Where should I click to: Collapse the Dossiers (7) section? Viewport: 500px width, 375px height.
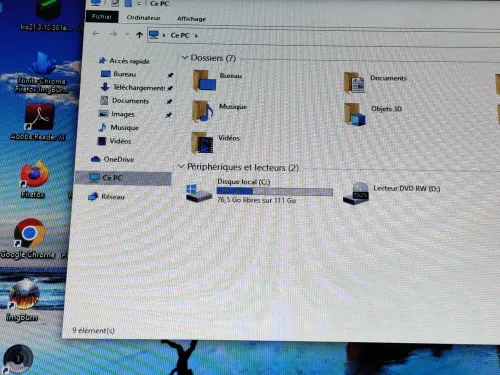tap(185, 57)
